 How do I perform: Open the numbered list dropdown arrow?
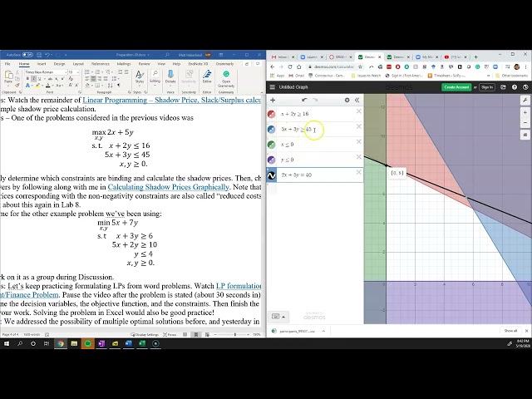point(102,72)
